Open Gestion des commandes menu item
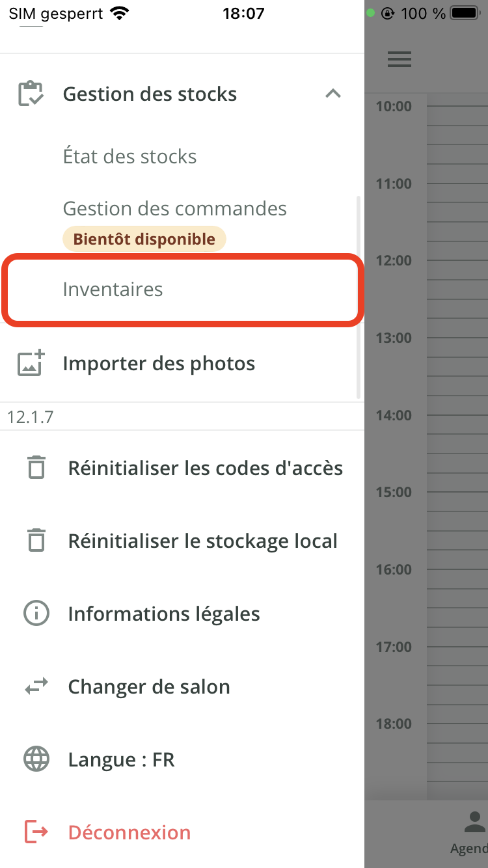The image size is (488, 868). tap(174, 209)
